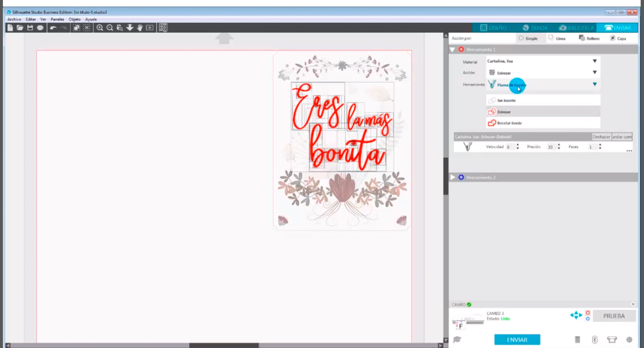
Task: Open send panel settings gear
Action: click(629, 340)
